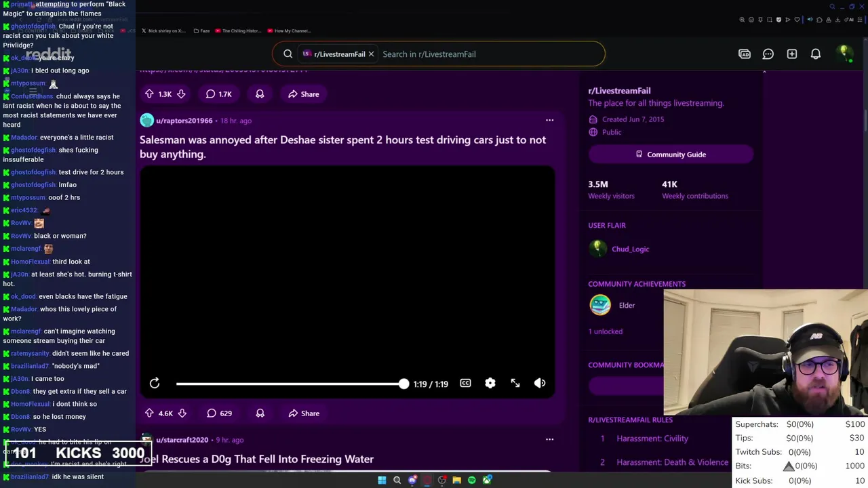Click the search magnifier icon
This screenshot has height=488, width=868.
click(288, 54)
